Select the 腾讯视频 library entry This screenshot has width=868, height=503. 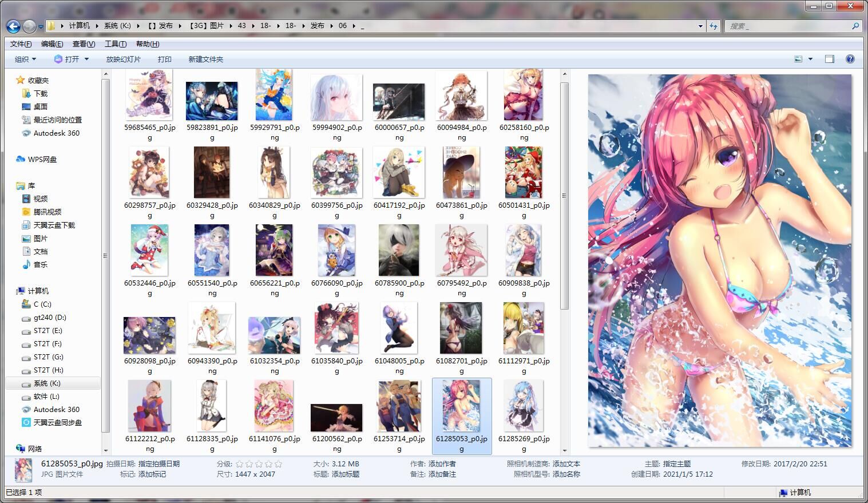tap(47, 212)
